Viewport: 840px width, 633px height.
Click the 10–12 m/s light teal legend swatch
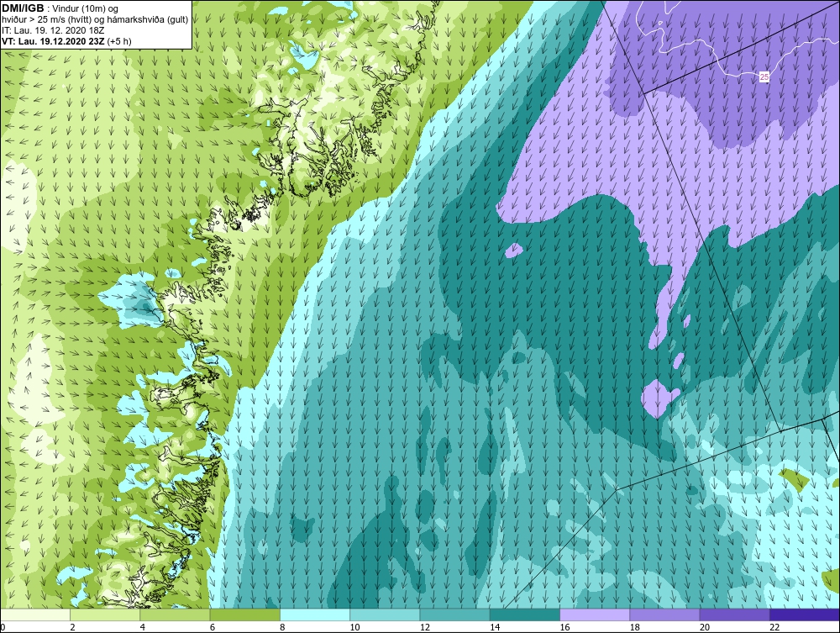point(385,615)
